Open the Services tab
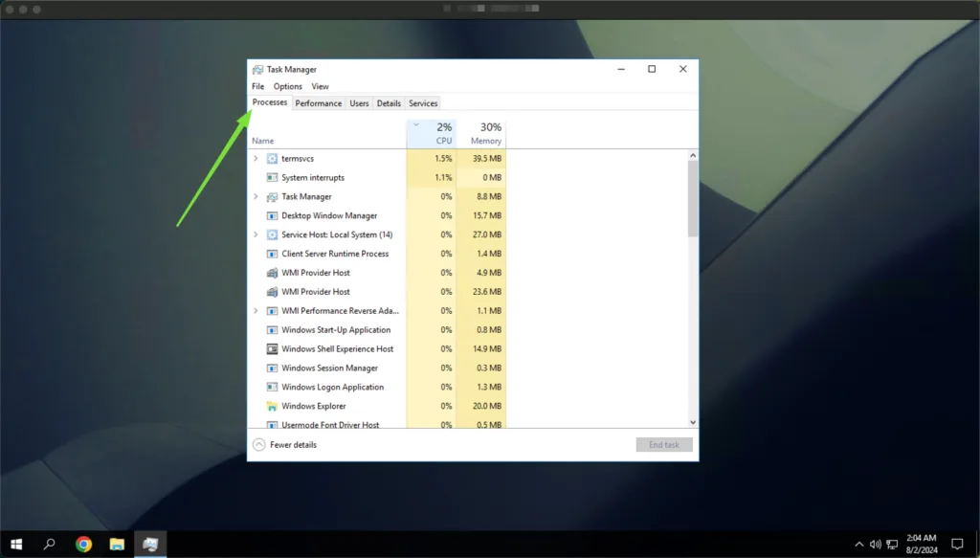980x558 pixels. 423,103
